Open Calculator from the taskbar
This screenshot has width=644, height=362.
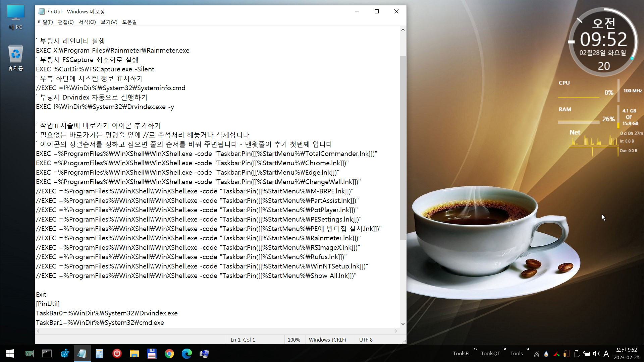click(99, 354)
